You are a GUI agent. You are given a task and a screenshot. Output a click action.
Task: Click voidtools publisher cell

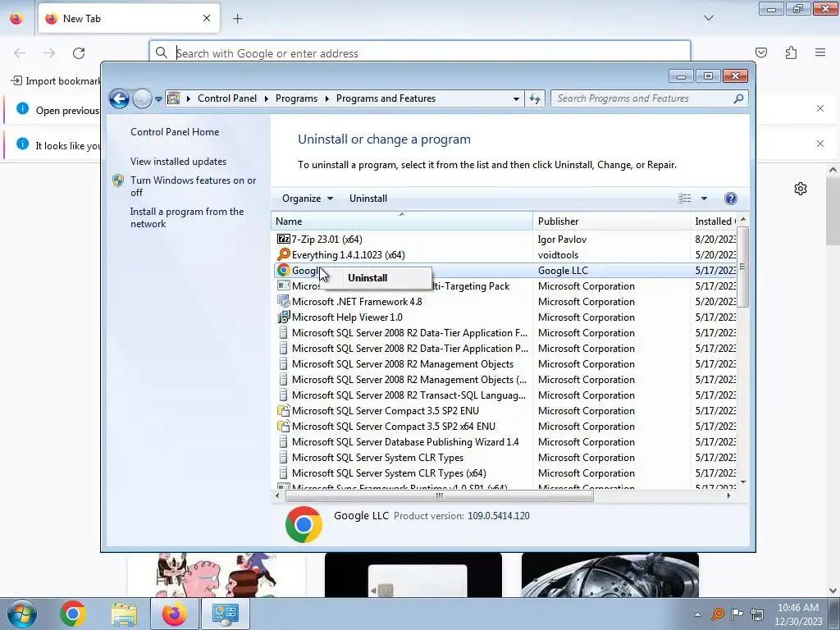point(558,255)
